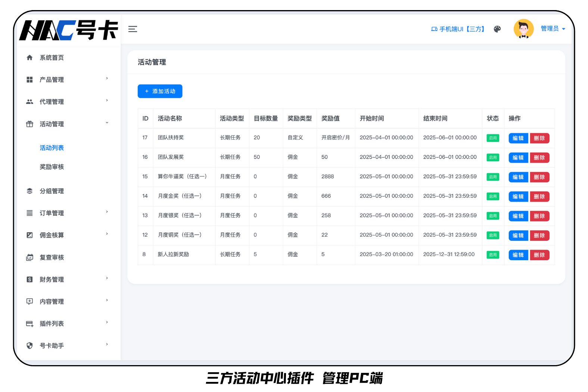
Task: Toggle 启用 status tag for 新人拉新奖励
Action: coord(493,255)
